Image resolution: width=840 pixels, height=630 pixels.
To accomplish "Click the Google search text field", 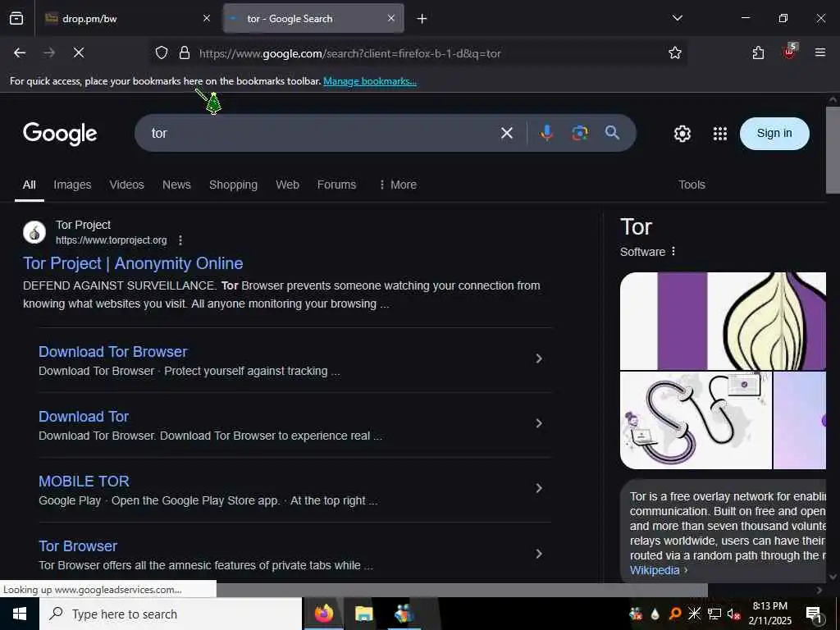I will pos(322,133).
